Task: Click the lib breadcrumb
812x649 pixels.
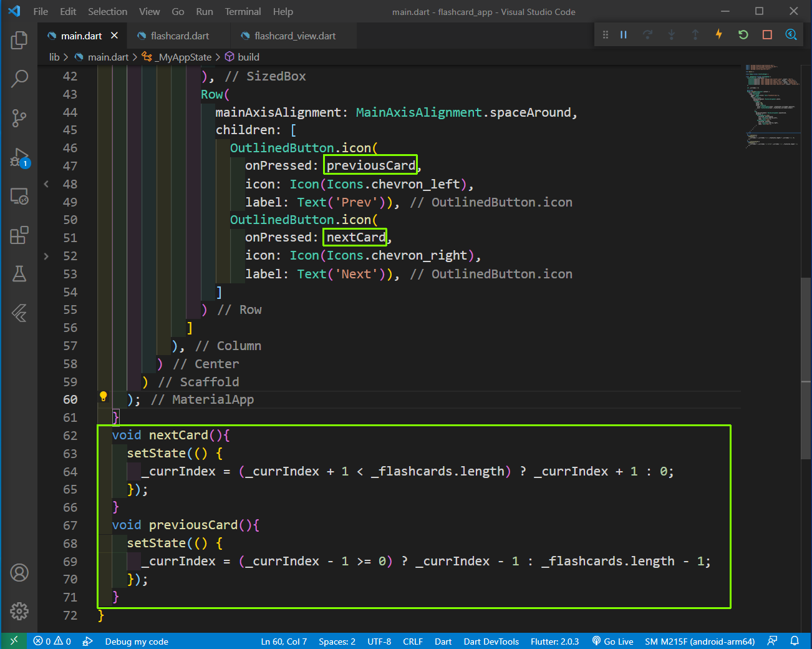Action: point(54,57)
